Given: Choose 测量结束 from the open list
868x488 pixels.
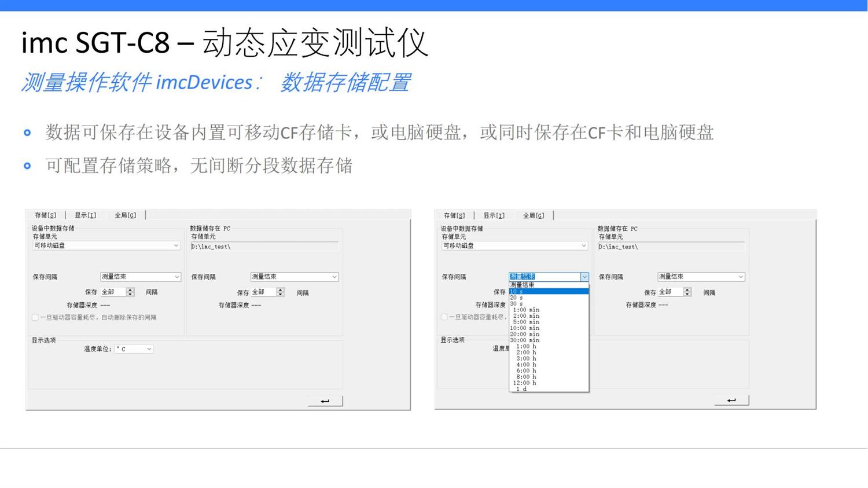Looking at the screenshot, I should [549, 285].
